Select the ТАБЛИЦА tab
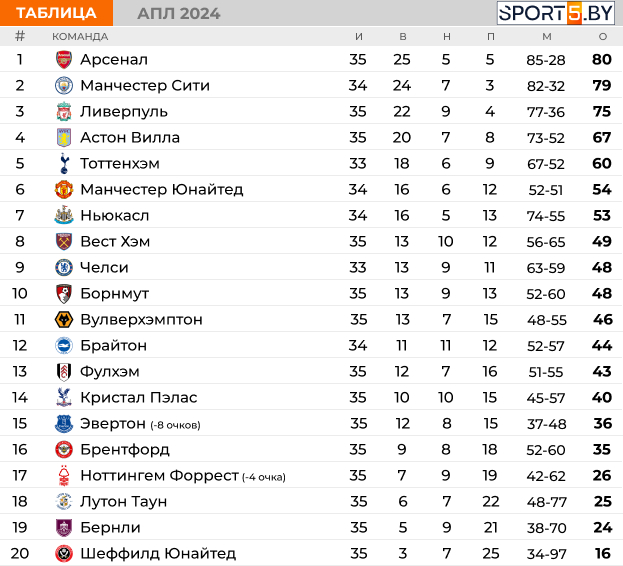This screenshot has height=566, width=623. [56, 13]
